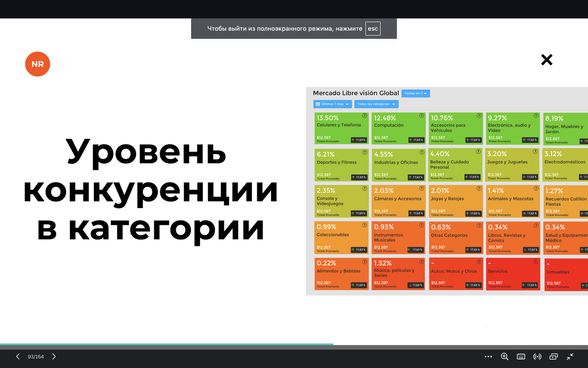Image resolution: width=588 pixels, height=368 pixels.
Task: Click help icon on Alimentos y Bebidas card
Action: (x=365, y=261)
